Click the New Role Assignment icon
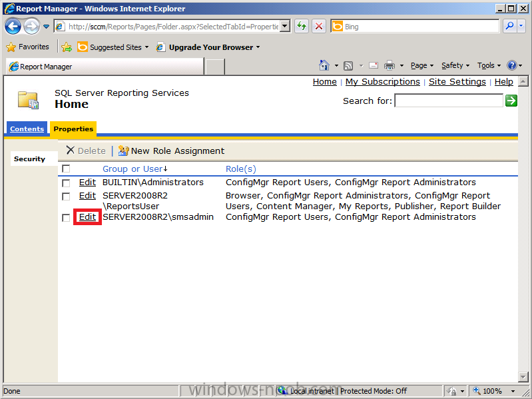532x399 pixels. 123,151
